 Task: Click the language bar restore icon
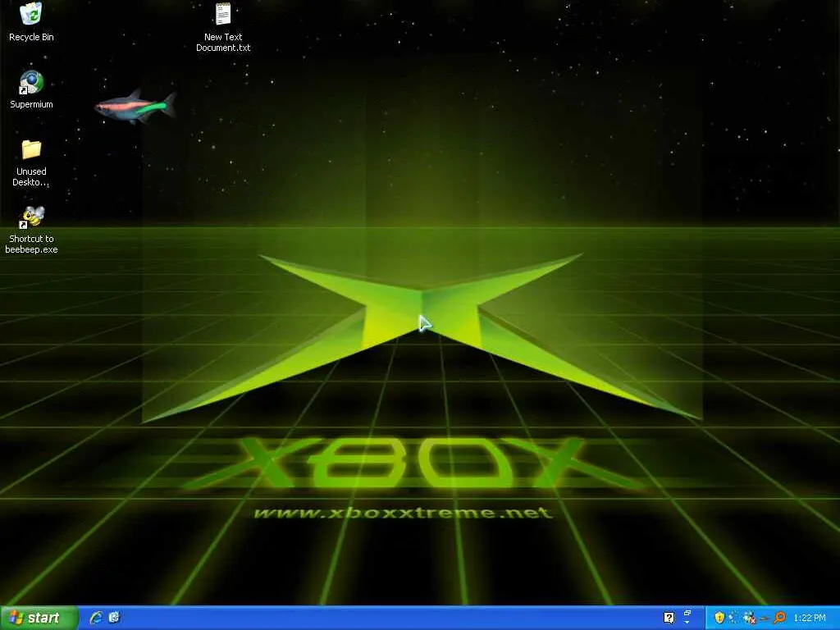pyautogui.click(x=687, y=612)
